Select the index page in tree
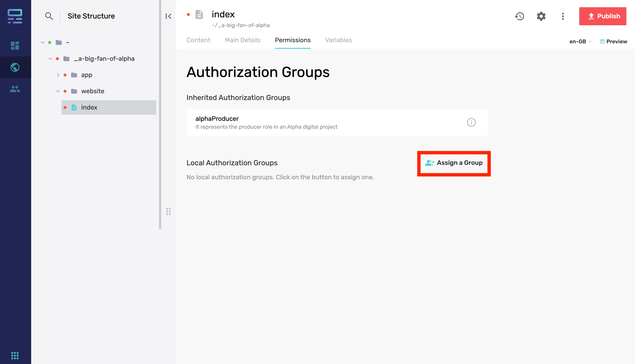This screenshot has width=635, height=364. 109,107
